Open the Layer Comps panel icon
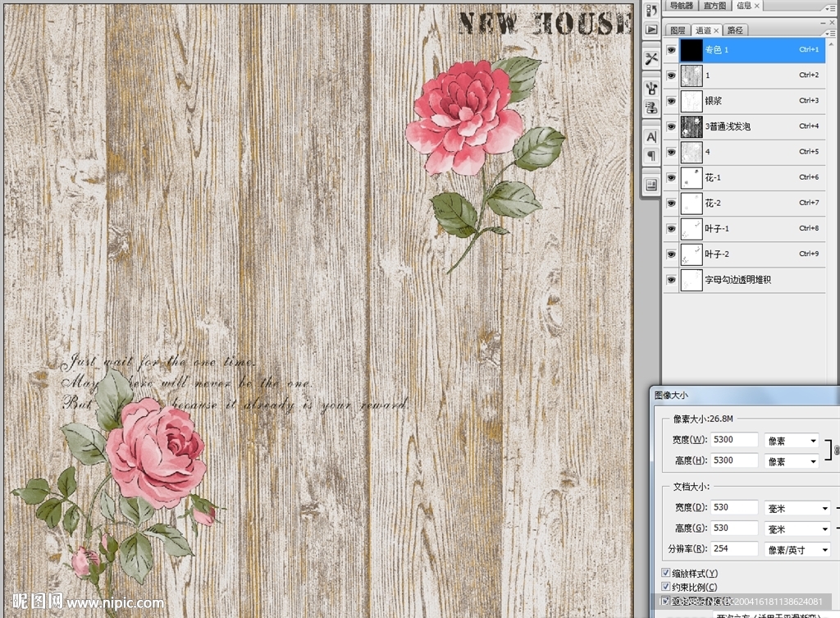 point(651,184)
